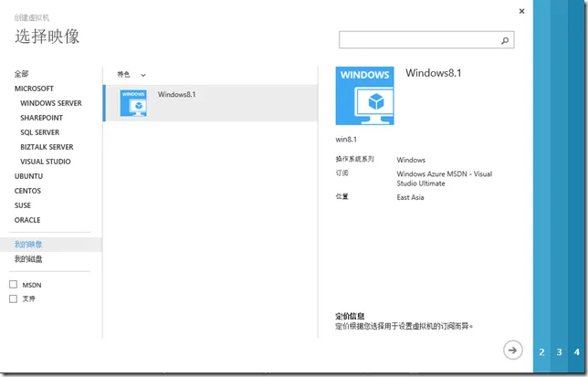The image size is (588, 377).
Task: Select 我的映像 category
Action: [x=28, y=245]
